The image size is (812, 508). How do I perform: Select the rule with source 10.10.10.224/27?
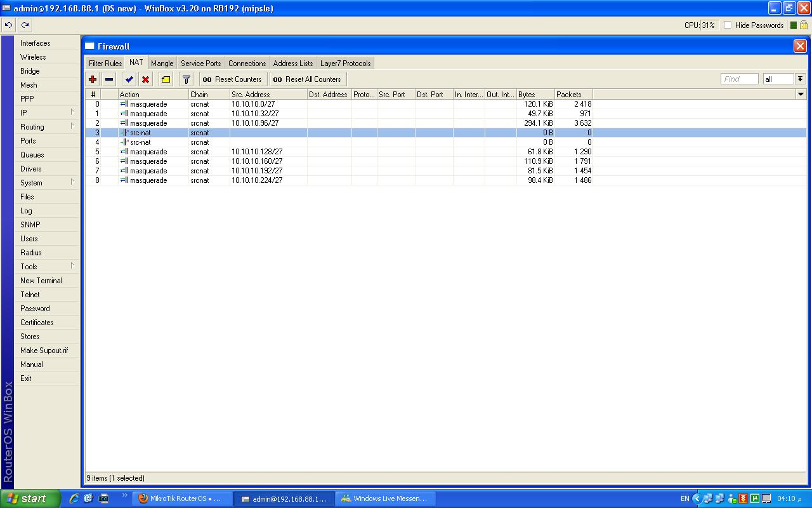(446, 180)
